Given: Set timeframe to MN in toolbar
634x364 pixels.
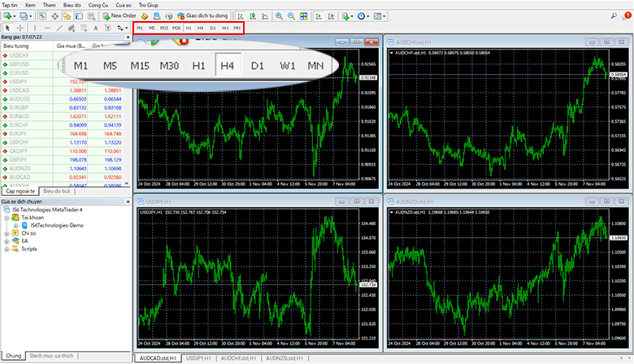Looking at the screenshot, I should [x=237, y=28].
